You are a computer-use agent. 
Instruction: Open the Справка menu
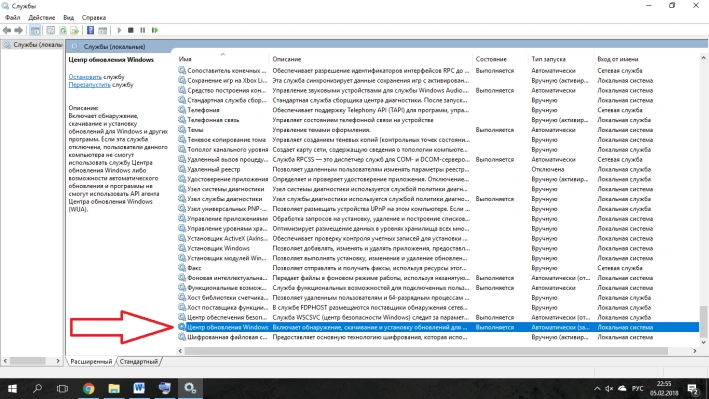coord(94,18)
